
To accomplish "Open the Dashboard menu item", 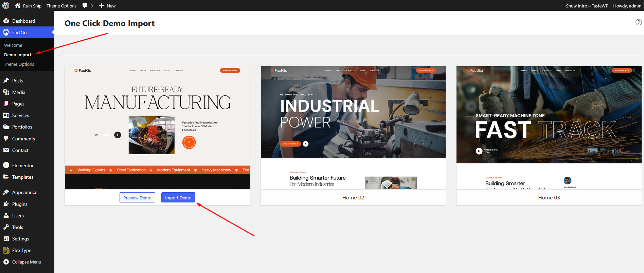I will [27, 21].
